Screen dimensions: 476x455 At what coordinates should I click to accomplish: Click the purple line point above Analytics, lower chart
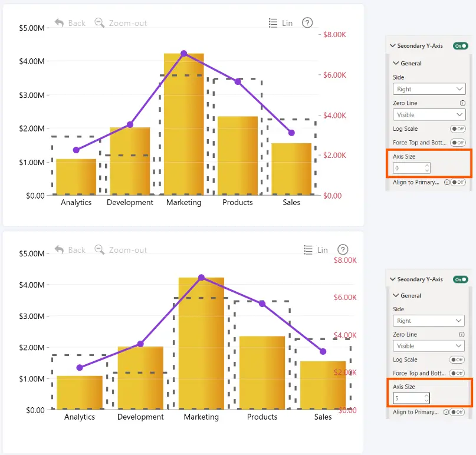coord(80,368)
